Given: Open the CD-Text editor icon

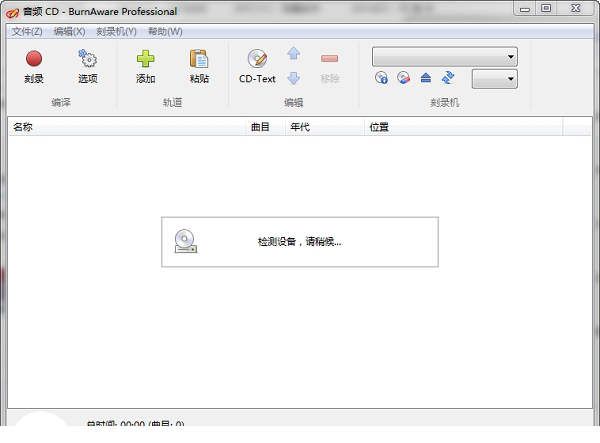Looking at the screenshot, I should [257, 59].
